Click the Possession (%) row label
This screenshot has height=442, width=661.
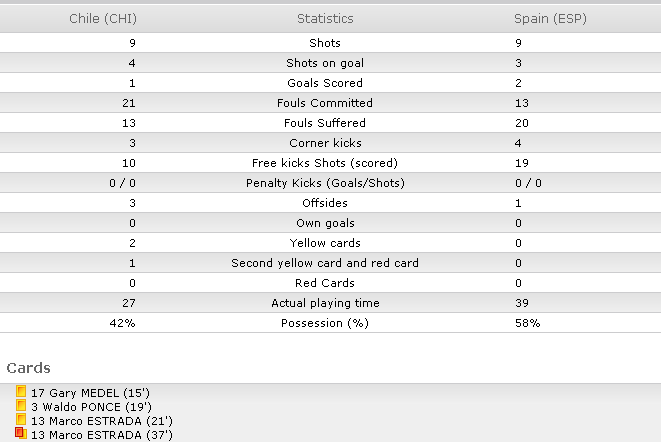click(325, 323)
